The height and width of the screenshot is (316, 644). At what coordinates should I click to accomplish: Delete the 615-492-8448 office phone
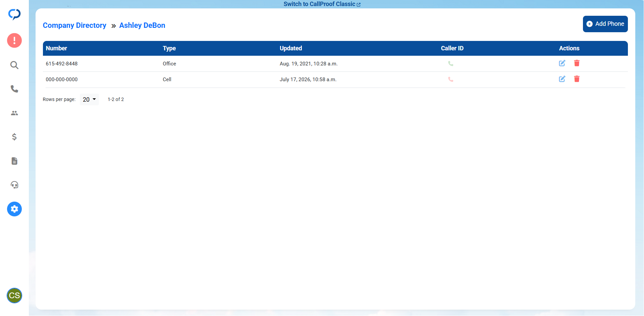click(577, 63)
